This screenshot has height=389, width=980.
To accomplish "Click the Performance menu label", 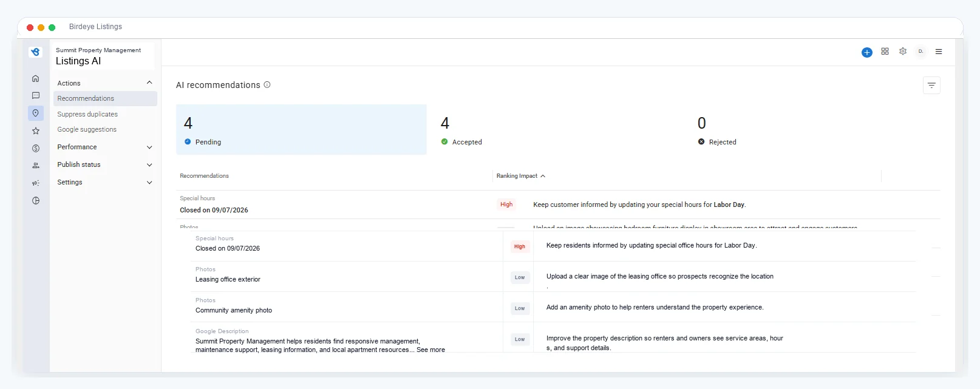I will click(x=77, y=147).
